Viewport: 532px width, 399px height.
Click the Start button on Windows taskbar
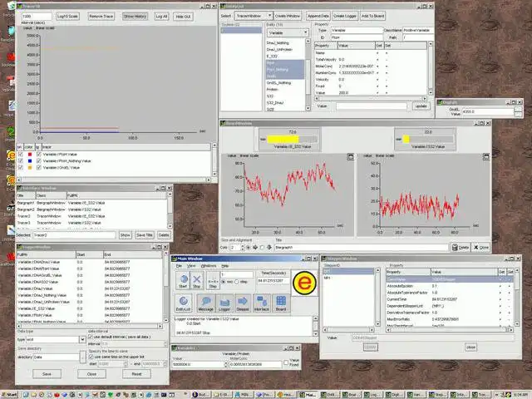pyautogui.click(x=9, y=395)
